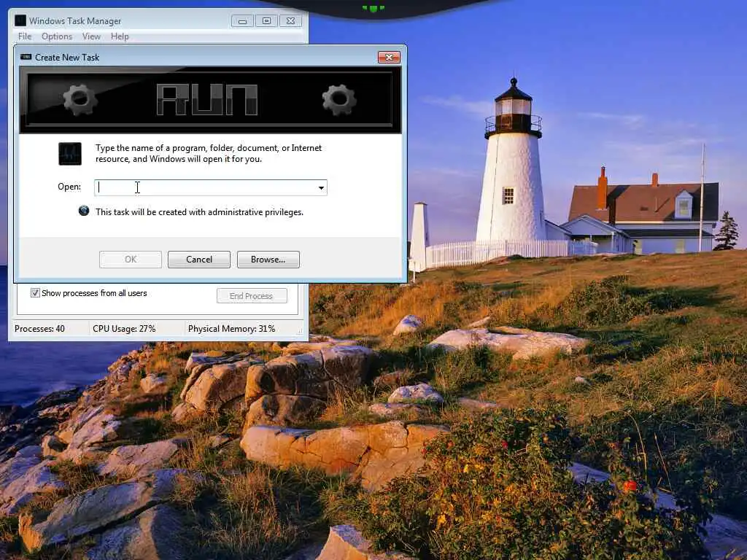
Task: Close the Windows Task Manager window
Action: tap(290, 21)
